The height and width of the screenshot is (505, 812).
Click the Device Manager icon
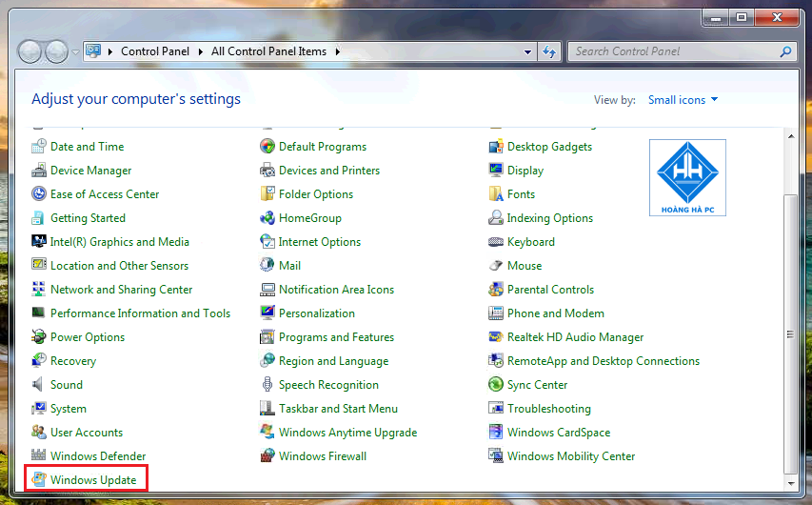(38, 171)
